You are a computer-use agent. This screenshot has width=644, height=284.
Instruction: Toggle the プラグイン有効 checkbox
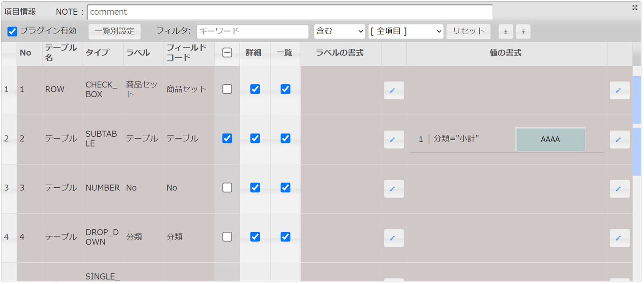pyautogui.click(x=12, y=32)
